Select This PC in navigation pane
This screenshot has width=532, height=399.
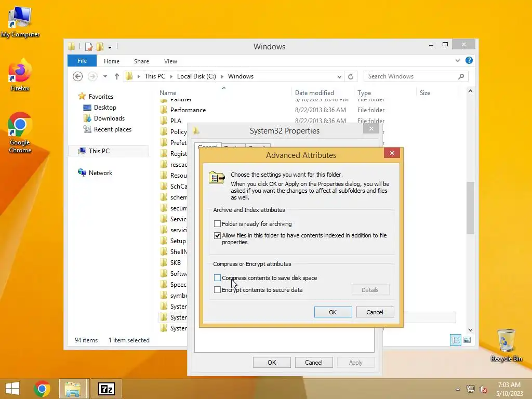point(99,151)
